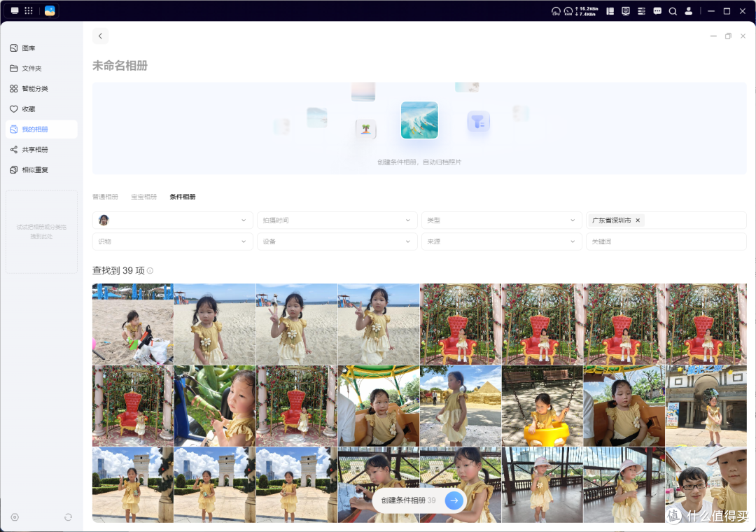The height and width of the screenshot is (532, 756).
Task: Click info icon beside 查找到 39 项
Action: click(150, 271)
